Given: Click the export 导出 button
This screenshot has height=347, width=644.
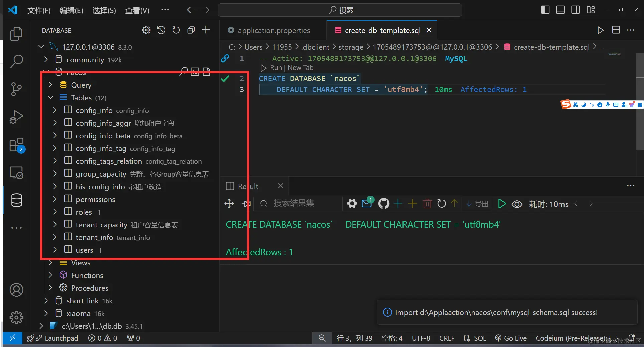Looking at the screenshot, I should (x=477, y=204).
